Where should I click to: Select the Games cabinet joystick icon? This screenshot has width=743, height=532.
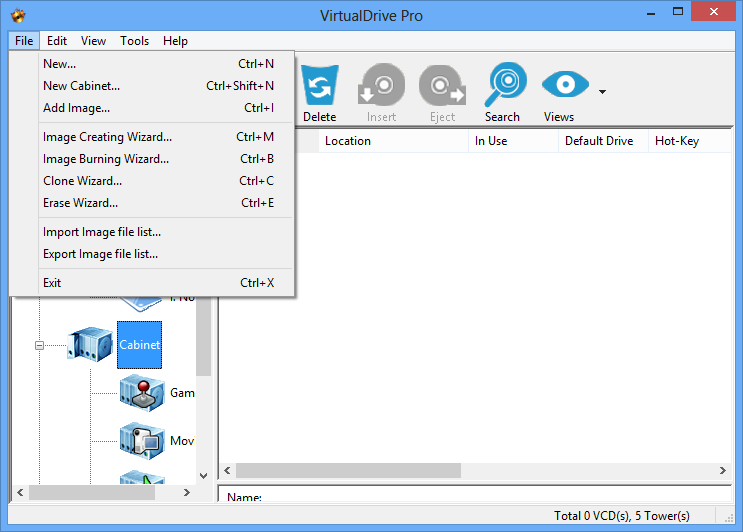point(142,393)
